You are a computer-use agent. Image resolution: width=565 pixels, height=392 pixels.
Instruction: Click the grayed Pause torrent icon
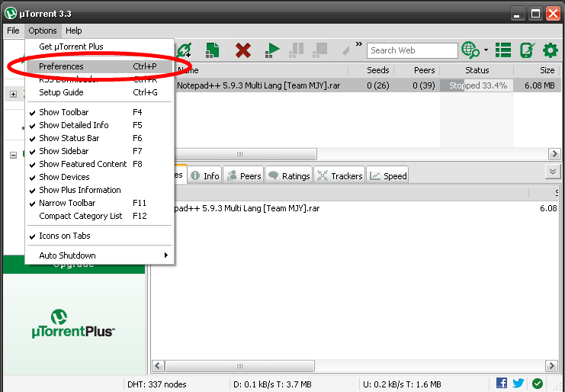[x=296, y=50]
